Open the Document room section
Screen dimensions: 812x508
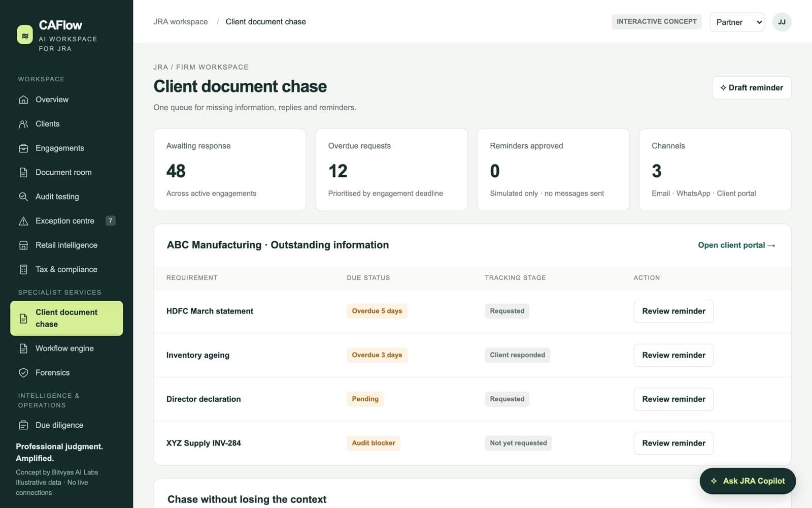pyautogui.click(x=66, y=172)
